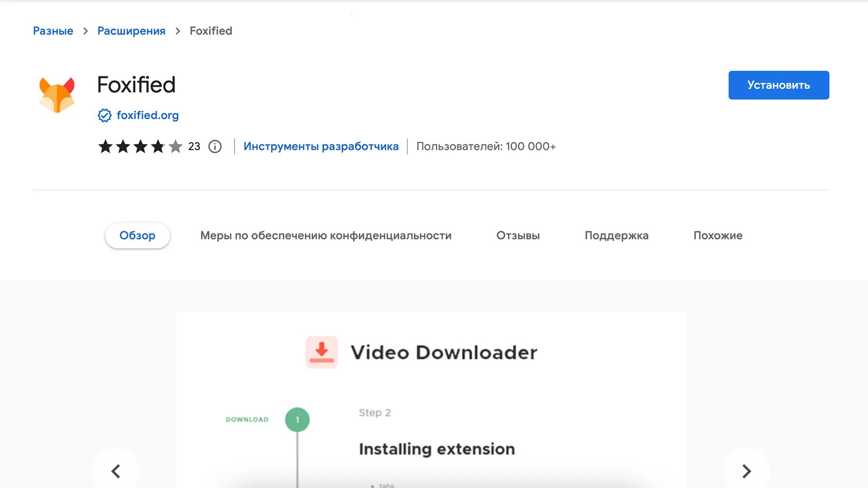The width and height of the screenshot is (868, 488).
Task: Open Инструменты разработчика category link
Action: pyautogui.click(x=321, y=146)
